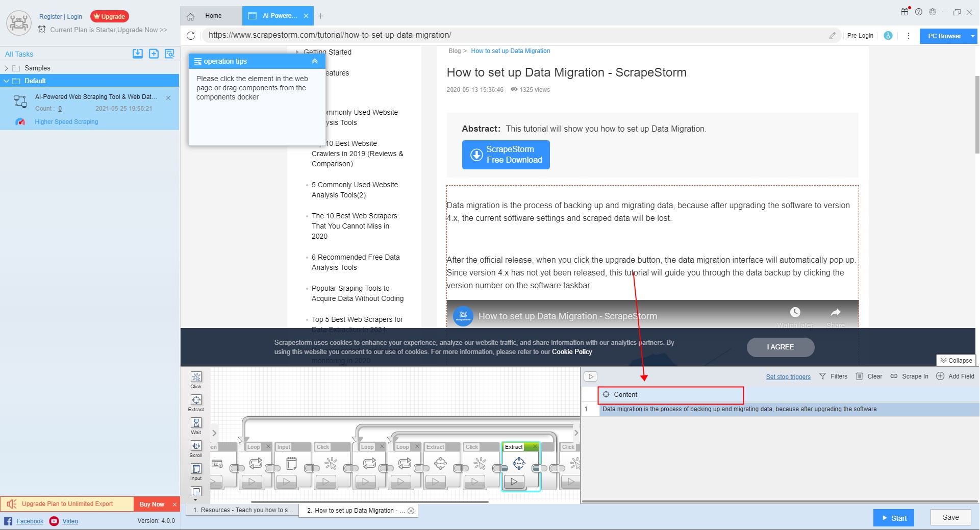The height and width of the screenshot is (530, 980).
Task: Click the new task plus icon
Action: pos(154,54)
